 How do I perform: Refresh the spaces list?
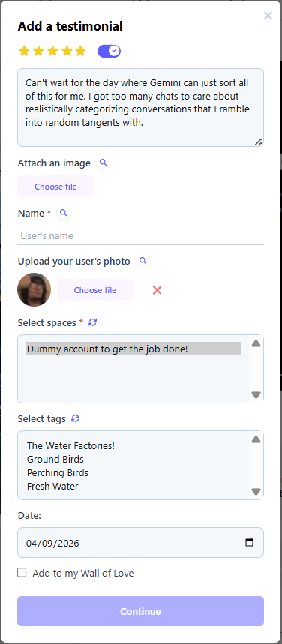pyautogui.click(x=93, y=322)
